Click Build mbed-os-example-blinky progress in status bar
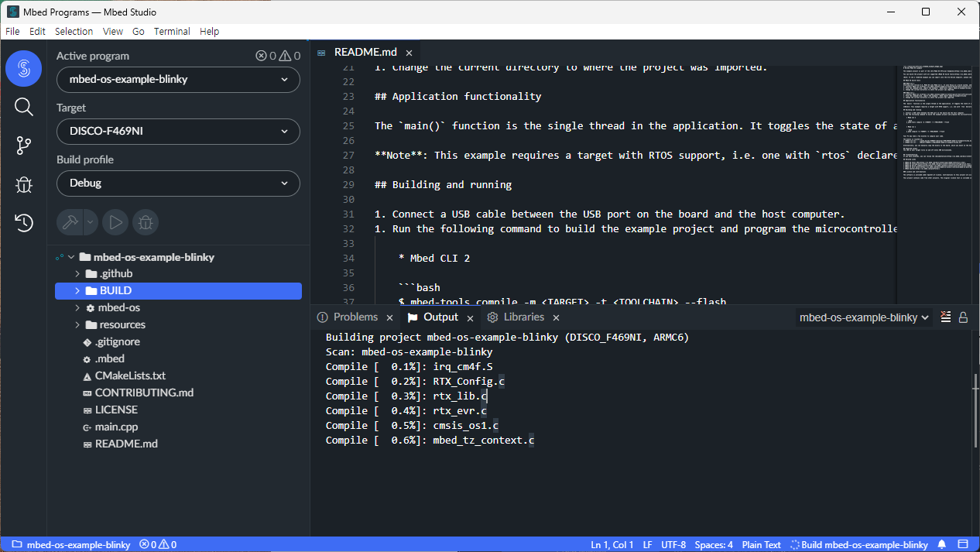This screenshot has height=552, width=980. click(x=858, y=545)
